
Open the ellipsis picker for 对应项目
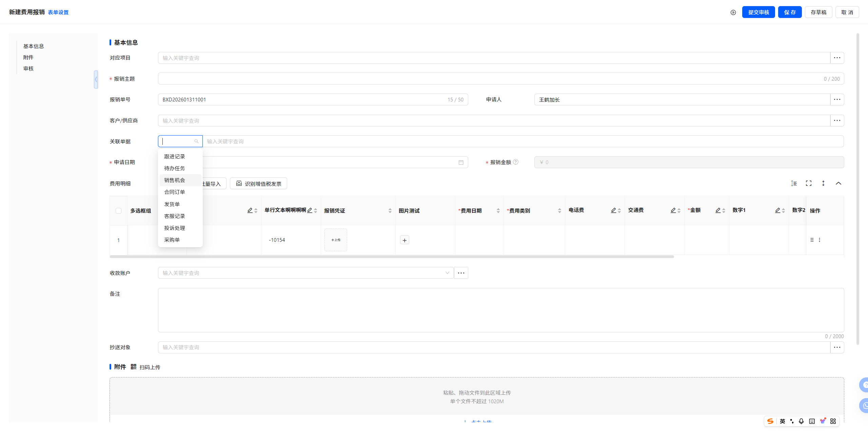[x=837, y=58]
